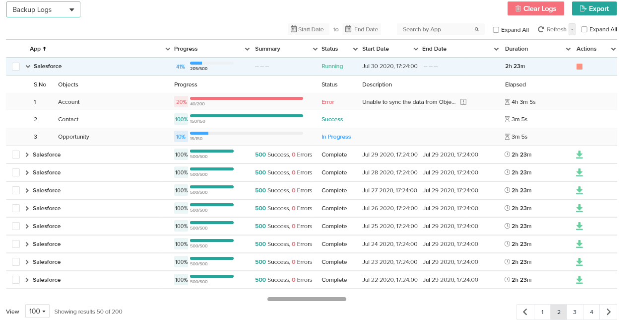Select the running Salesforce row checkbox
This screenshot has width=644, height=320.
coord(16,67)
